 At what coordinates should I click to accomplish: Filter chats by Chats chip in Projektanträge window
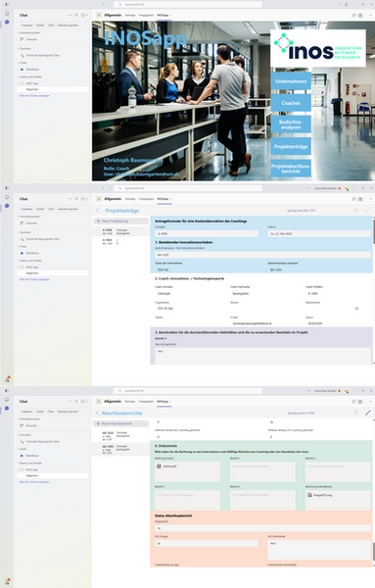coord(51,209)
